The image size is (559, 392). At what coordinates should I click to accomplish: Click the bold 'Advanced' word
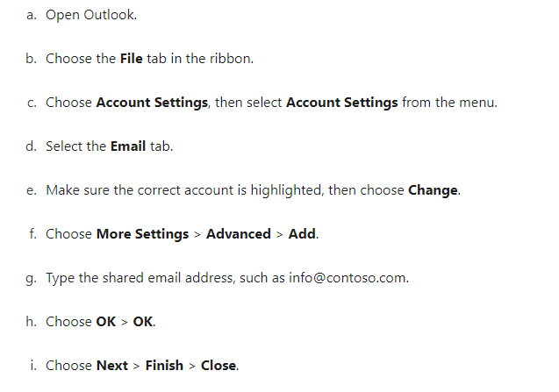239,234
